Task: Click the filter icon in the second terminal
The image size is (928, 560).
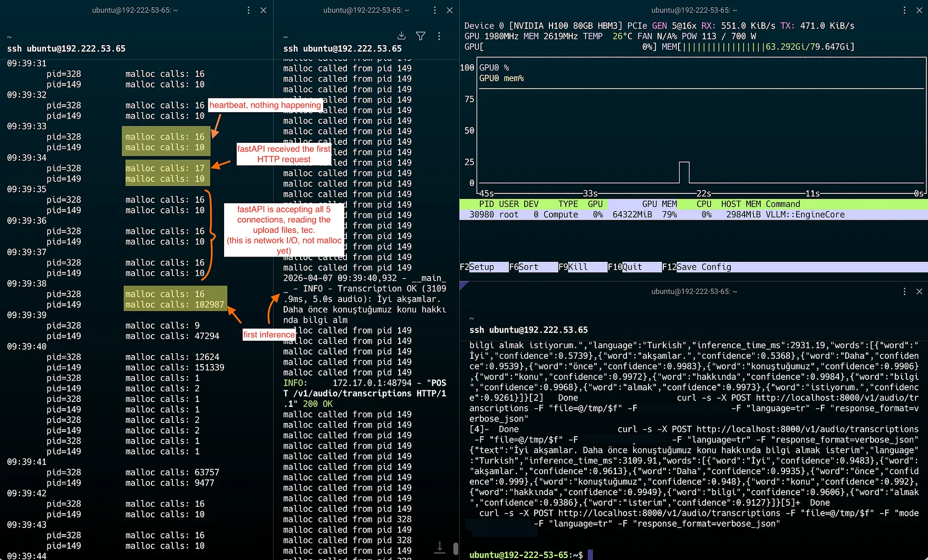Action: tap(420, 36)
